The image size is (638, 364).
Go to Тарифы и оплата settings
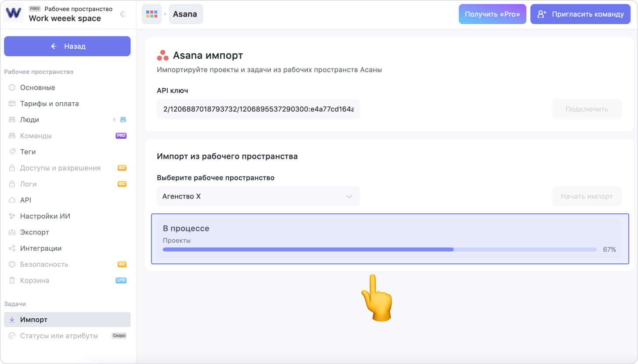click(x=49, y=104)
